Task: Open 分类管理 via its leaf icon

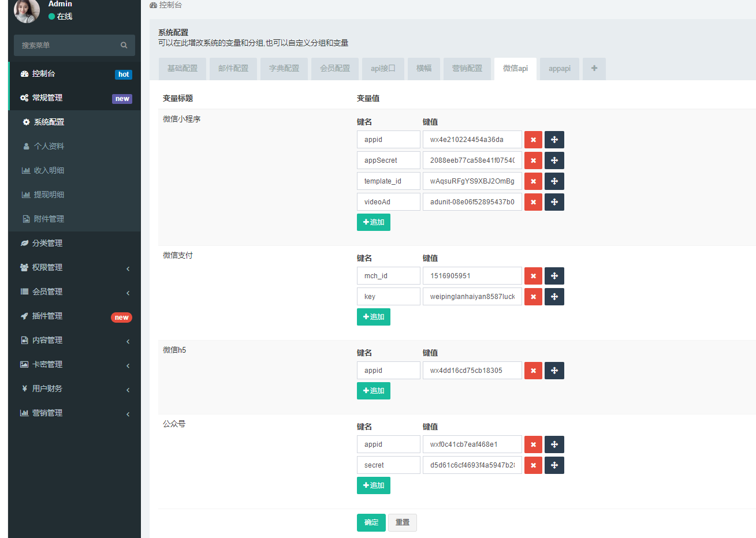Action: [x=23, y=243]
